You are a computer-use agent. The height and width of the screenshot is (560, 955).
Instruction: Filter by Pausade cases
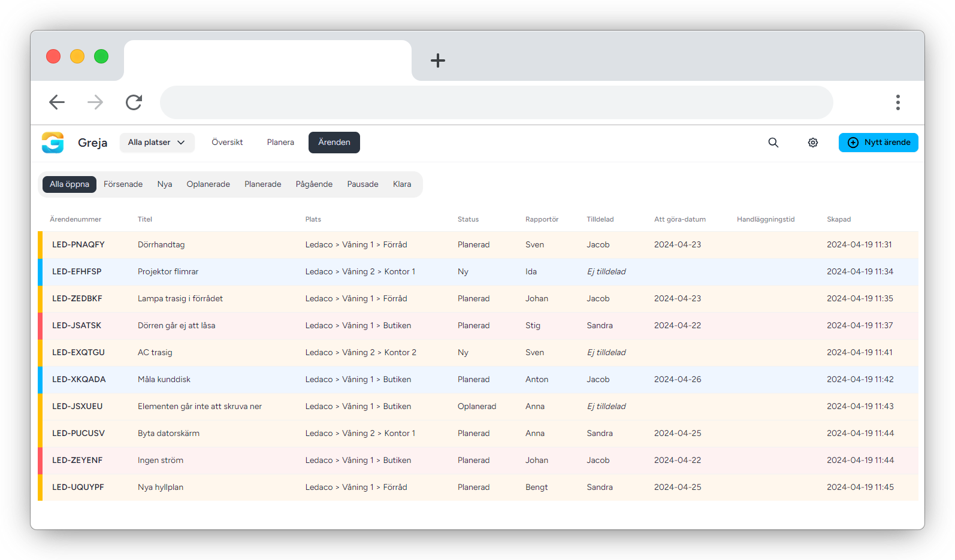click(363, 184)
